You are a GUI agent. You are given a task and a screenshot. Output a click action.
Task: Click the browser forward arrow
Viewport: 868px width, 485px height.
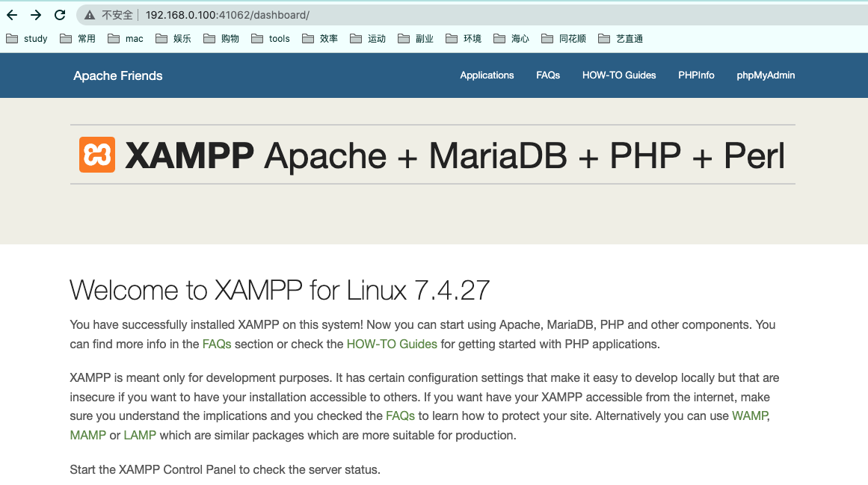(36, 15)
